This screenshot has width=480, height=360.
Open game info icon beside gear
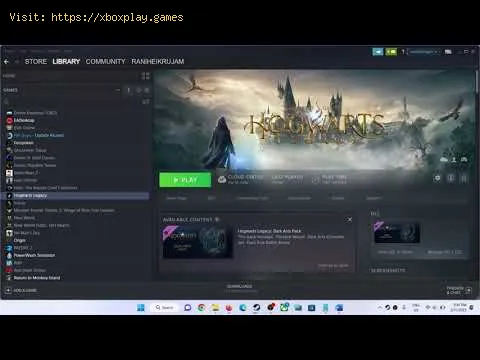coord(451,178)
